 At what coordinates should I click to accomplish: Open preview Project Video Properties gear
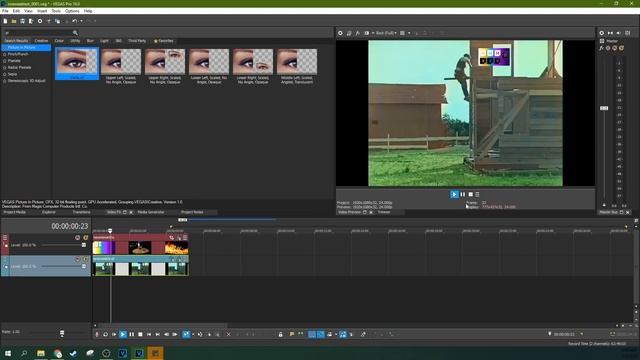[340, 33]
